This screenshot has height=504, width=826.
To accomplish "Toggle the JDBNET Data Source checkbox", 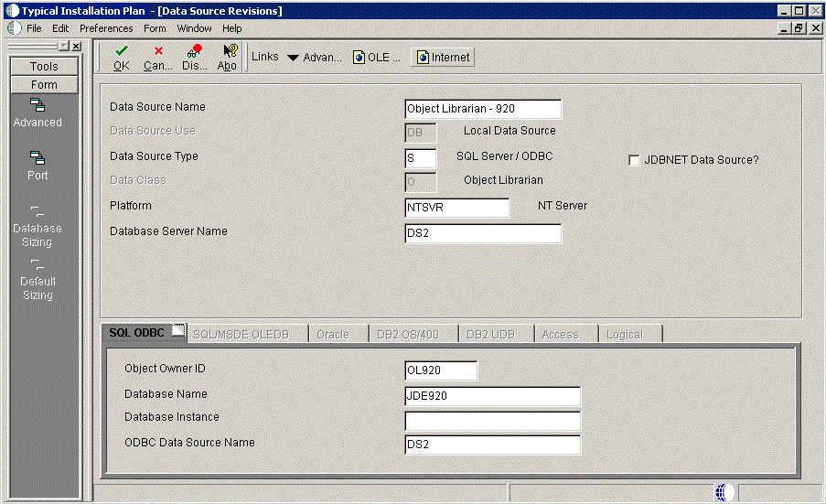I will (634, 160).
